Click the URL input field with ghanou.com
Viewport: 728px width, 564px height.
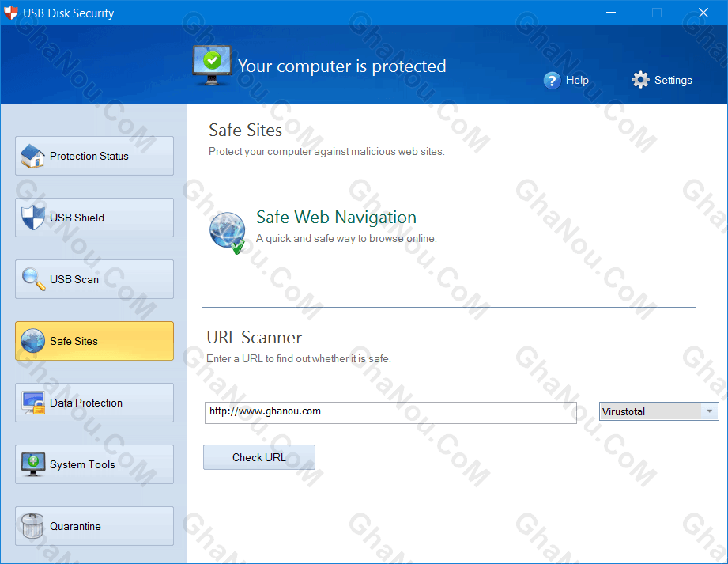click(390, 413)
